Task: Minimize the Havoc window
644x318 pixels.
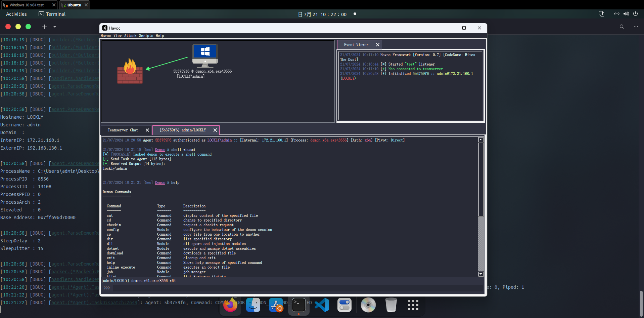Action: pos(449,28)
